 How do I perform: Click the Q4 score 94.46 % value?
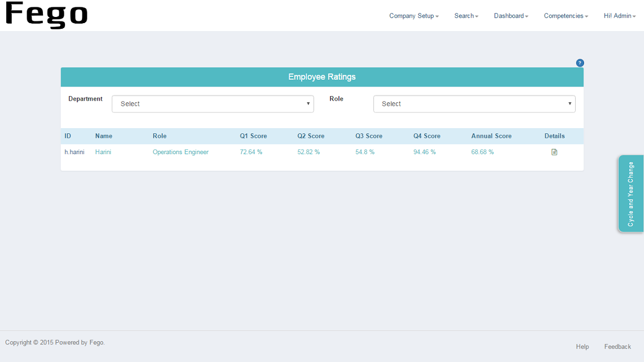pos(424,152)
